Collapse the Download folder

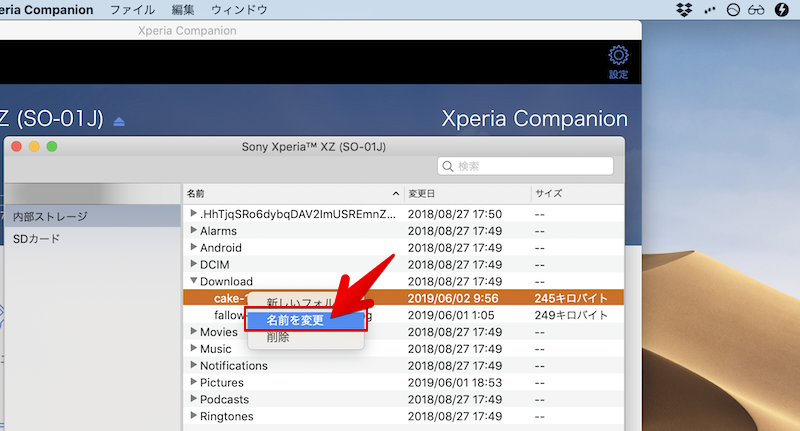pyautogui.click(x=194, y=282)
